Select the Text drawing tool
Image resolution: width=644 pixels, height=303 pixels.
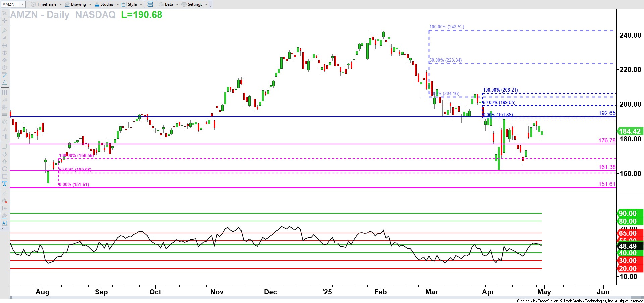coord(5,184)
